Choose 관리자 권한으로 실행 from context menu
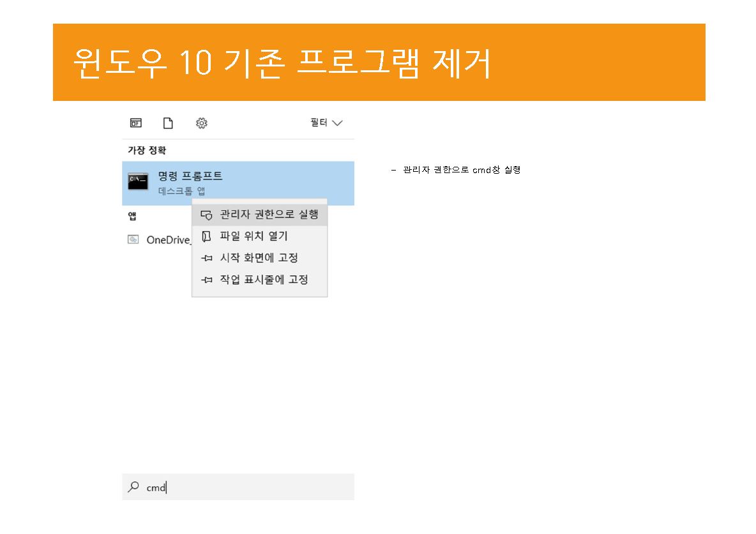The width and height of the screenshot is (756, 534). (x=269, y=215)
